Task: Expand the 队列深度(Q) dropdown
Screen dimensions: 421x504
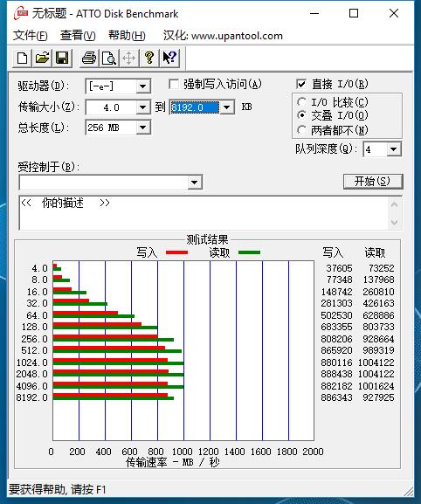Action: pyautogui.click(x=393, y=149)
